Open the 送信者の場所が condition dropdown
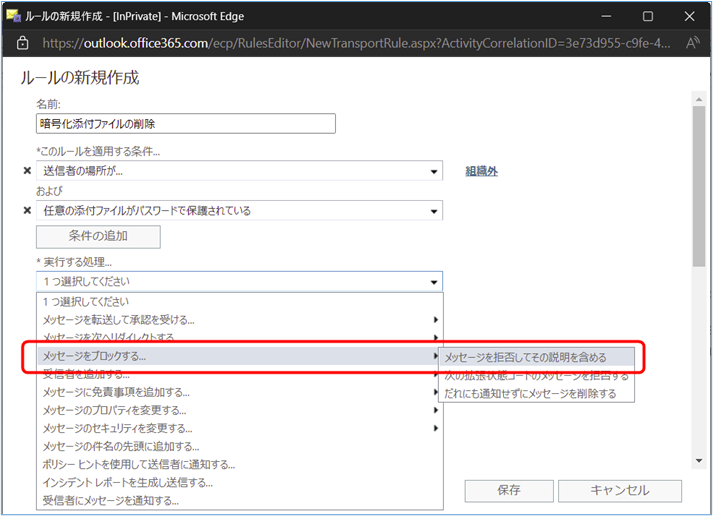 [x=239, y=171]
